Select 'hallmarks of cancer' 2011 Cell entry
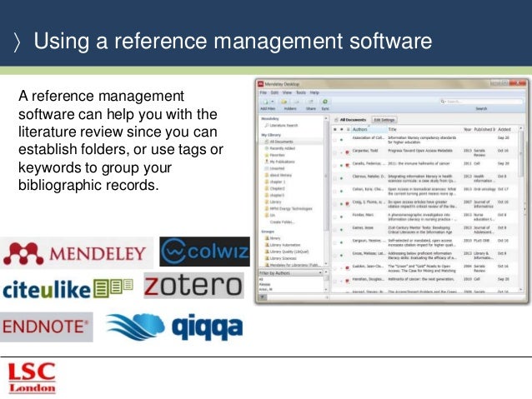The width and height of the screenshot is (532, 399). pyautogui.click(x=419, y=163)
